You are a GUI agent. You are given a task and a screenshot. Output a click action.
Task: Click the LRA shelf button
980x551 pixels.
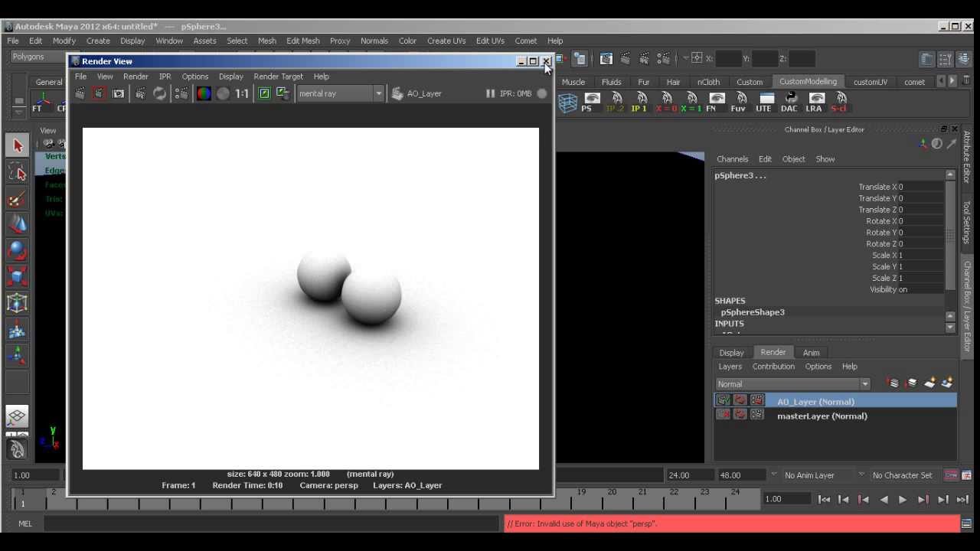pyautogui.click(x=815, y=102)
